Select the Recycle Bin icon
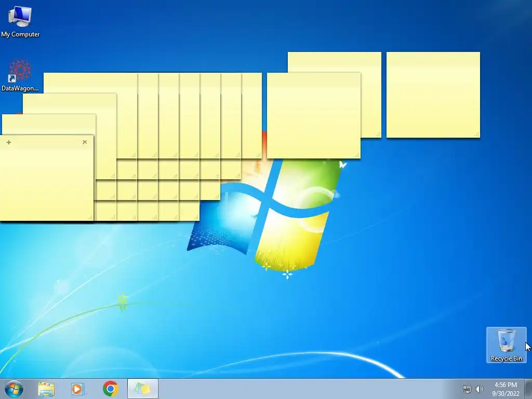 click(506, 345)
